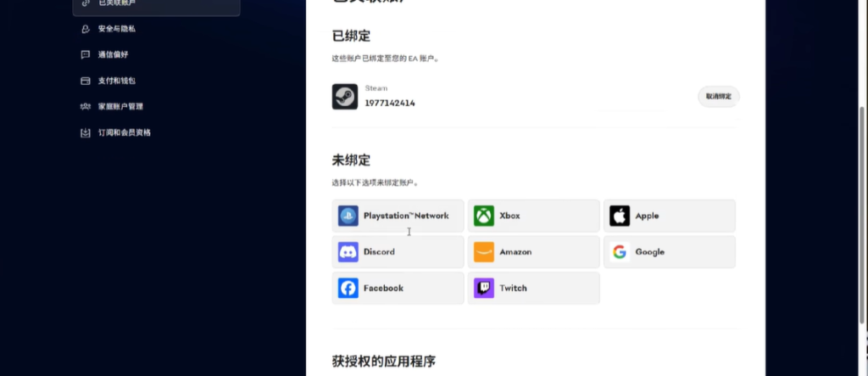The height and width of the screenshot is (376, 868).
Task: Click the page vertical scrollbar thumb
Action: [x=862, y=216]
